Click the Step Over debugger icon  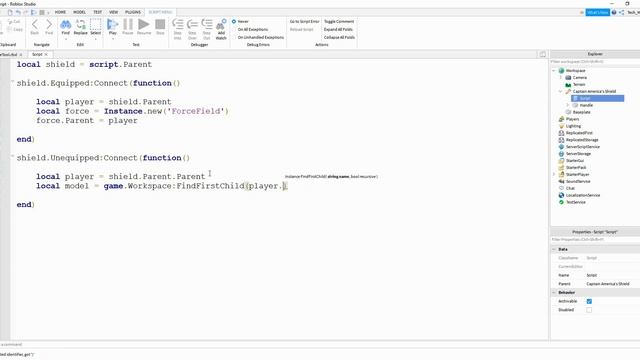point(192,24)
